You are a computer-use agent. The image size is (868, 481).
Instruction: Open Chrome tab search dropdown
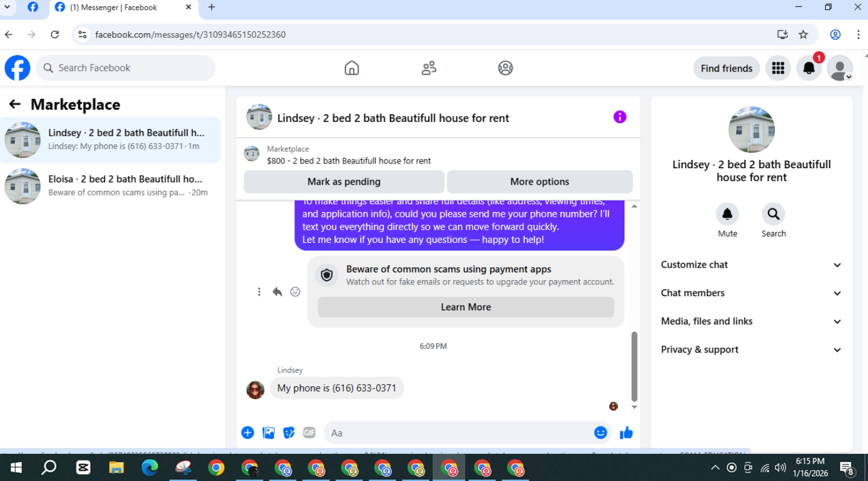click(7, 7)
